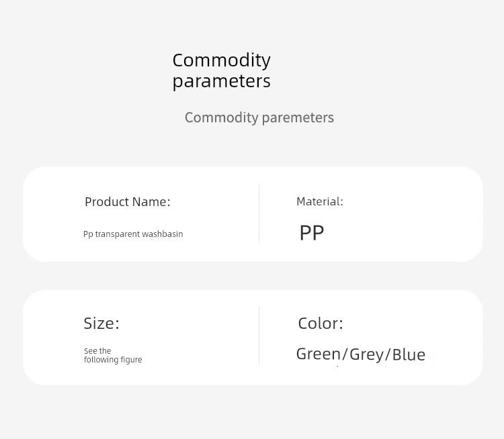
Task: Click the word 'washbasin' in product name
Action: (x=163, y=234)
